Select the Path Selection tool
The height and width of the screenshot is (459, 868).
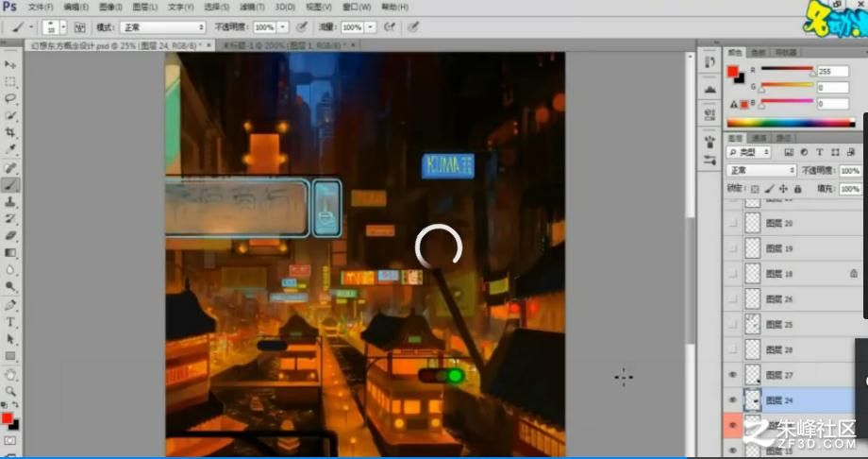click(10, 339)
